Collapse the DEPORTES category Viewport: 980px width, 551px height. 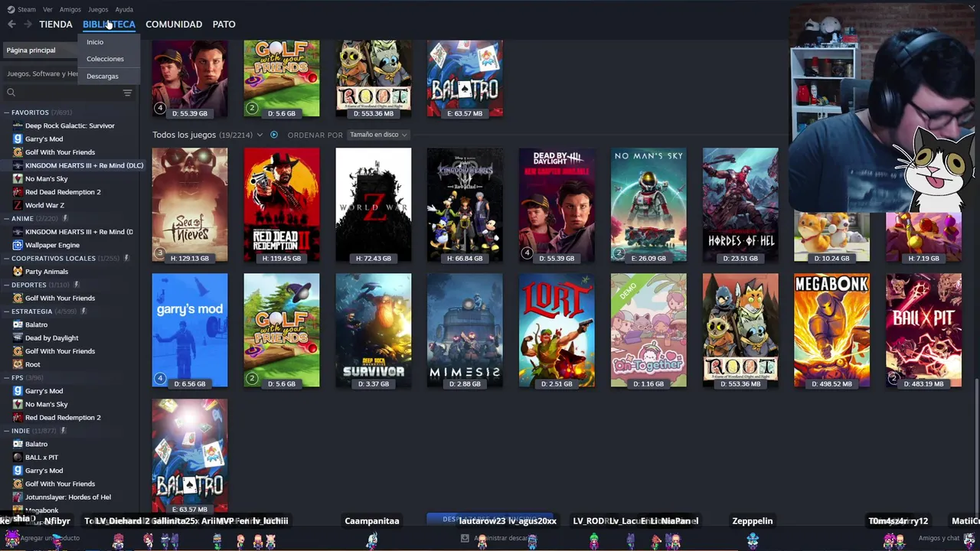point(6,285)
